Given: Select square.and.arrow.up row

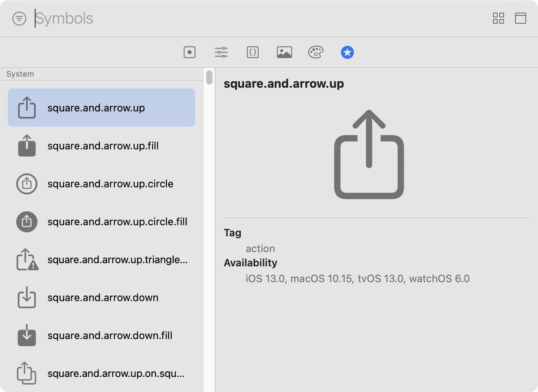Looking at the screenshot, I should click(x=101, y=108).
